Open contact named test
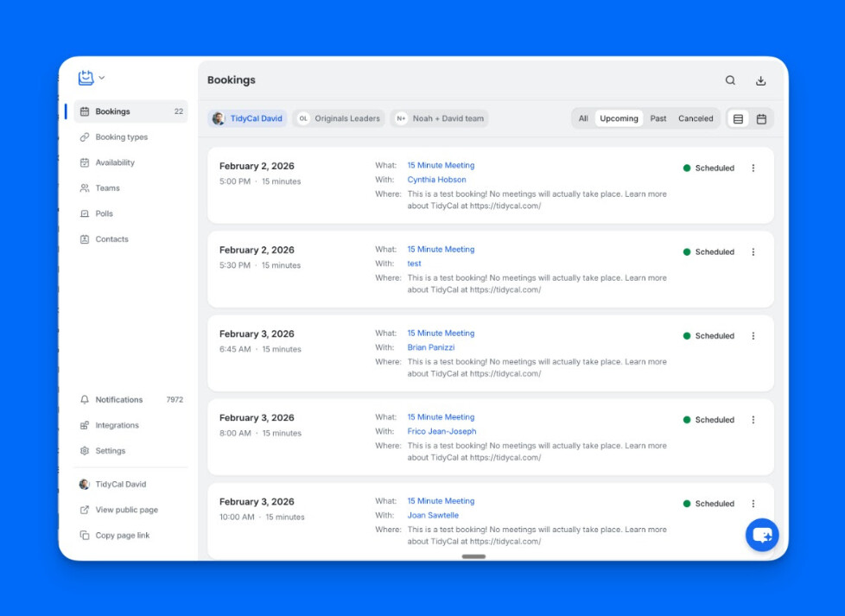The width and height of the screenshot is (845, 616). click(414, 264)
